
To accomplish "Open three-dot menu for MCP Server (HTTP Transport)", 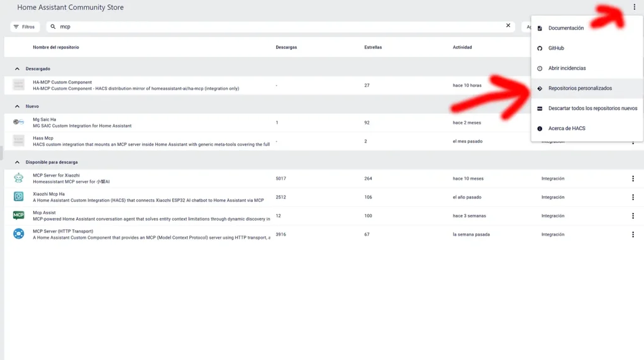I will (633, 234).
